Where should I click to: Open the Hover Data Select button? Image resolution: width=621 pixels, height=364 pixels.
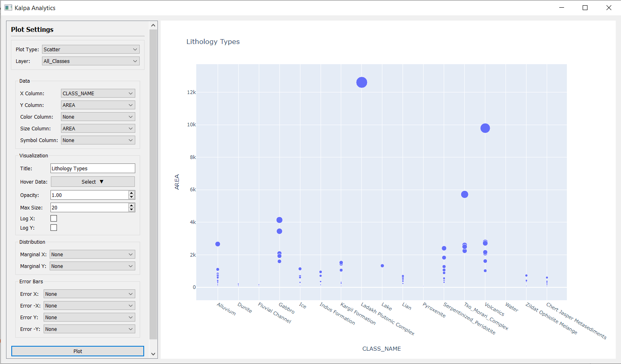click(92, 182)
